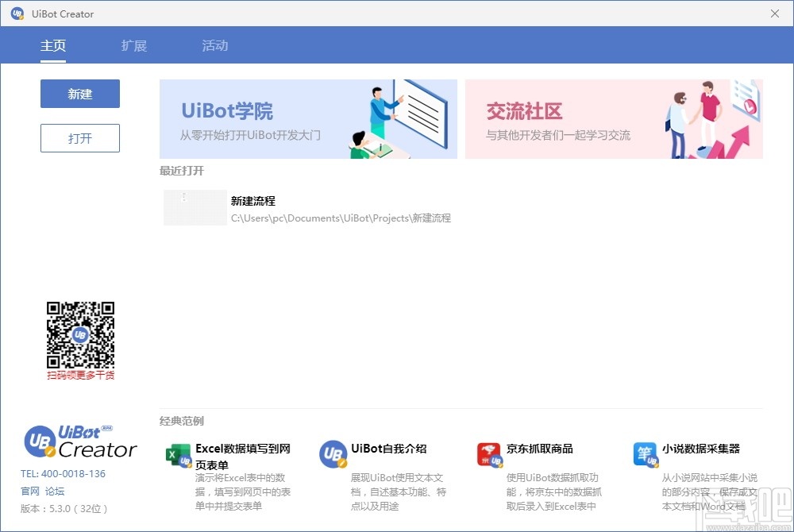Switch to the 活动 tab
Image resolution: width=794 pixels, height=532 pixels.
(x=215, y=45)
